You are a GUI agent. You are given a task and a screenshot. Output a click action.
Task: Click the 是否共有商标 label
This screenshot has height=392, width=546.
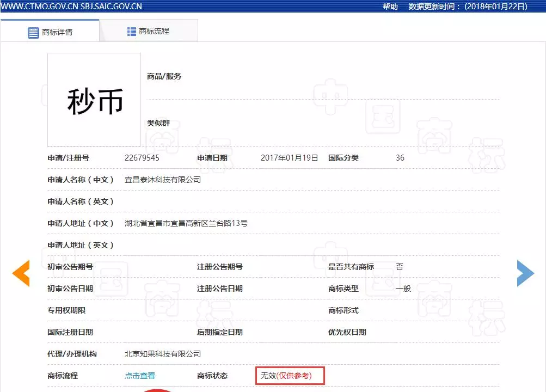[x=351, y=267]
